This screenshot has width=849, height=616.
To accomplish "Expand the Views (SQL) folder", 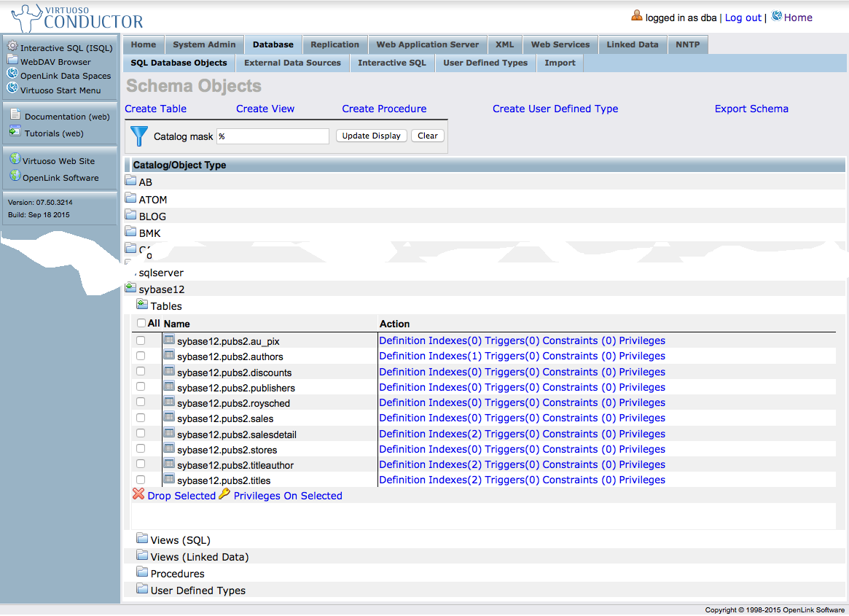I will click(142, 538).
